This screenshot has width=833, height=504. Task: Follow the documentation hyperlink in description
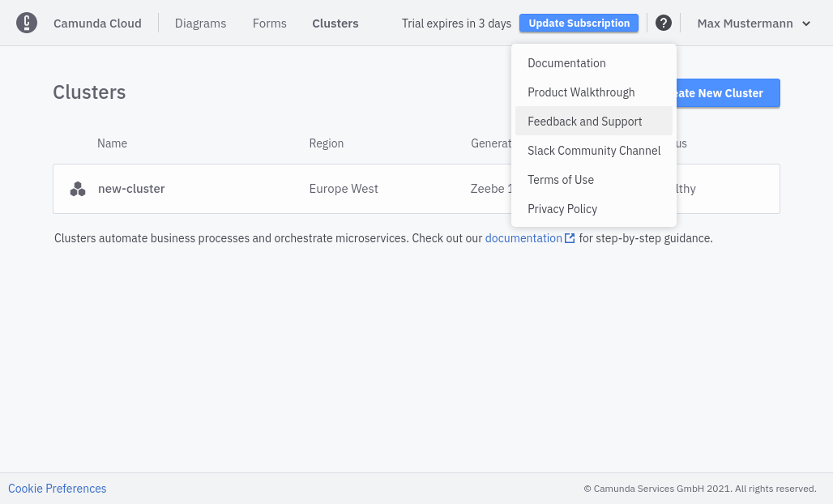(x=523, y=238)
